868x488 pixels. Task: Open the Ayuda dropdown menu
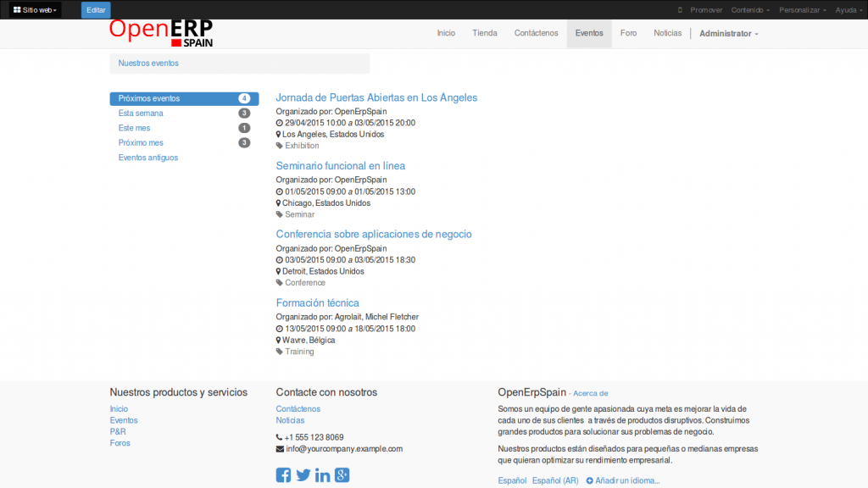tap(849, 10)
